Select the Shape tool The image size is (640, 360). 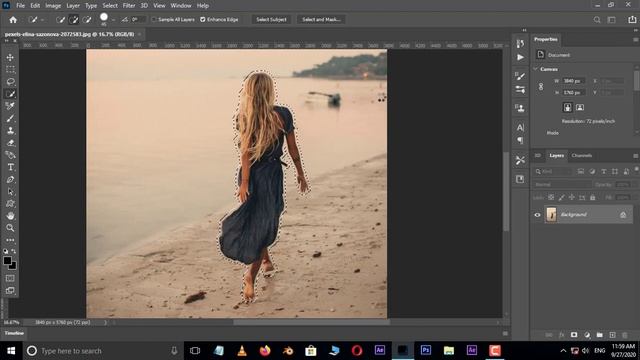point(10,204)
